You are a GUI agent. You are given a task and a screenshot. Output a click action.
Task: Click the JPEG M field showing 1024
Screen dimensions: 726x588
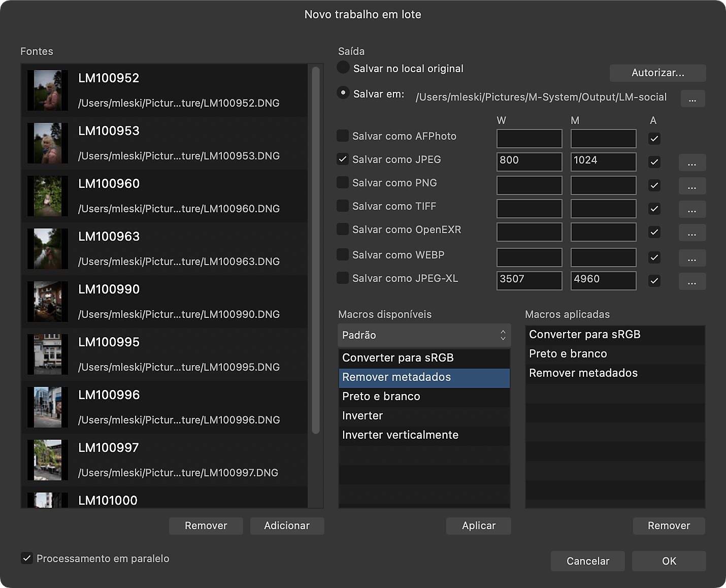click(x=603, y=161)
